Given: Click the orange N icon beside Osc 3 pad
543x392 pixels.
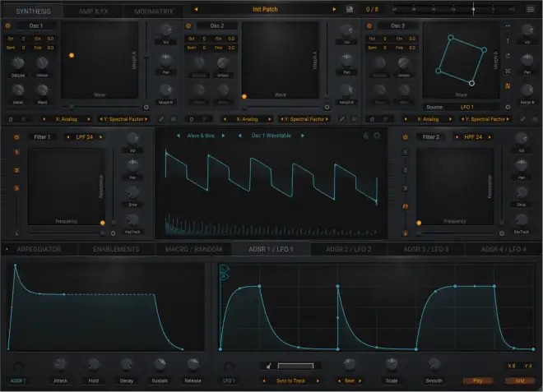Looking at the screenshot, I should 508,86.
